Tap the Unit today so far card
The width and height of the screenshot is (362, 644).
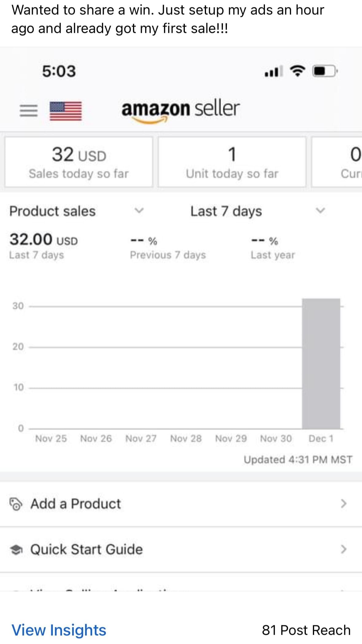pyautogui.click(x=232, y=162)
